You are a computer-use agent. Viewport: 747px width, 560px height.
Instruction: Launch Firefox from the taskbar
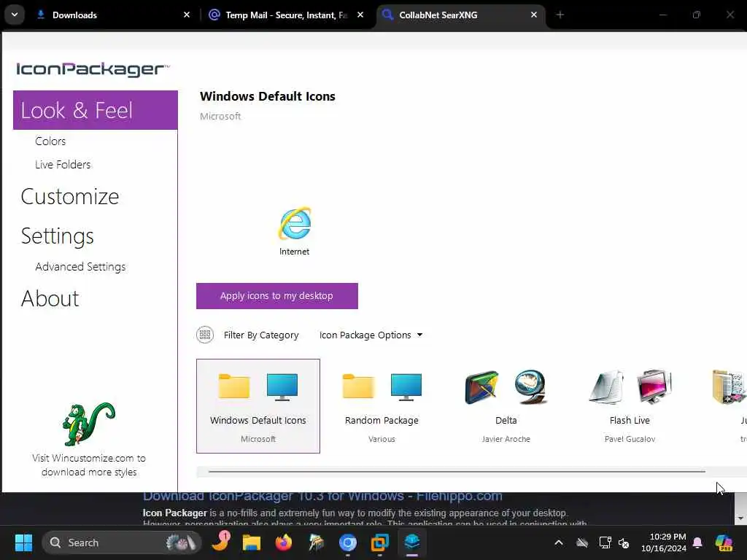284,542
